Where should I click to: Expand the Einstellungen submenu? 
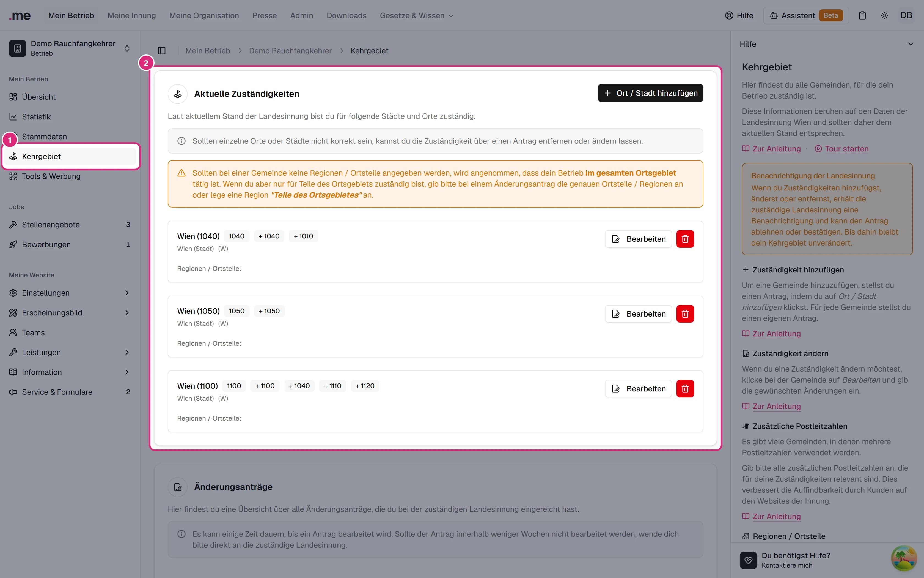click(71, 293)
